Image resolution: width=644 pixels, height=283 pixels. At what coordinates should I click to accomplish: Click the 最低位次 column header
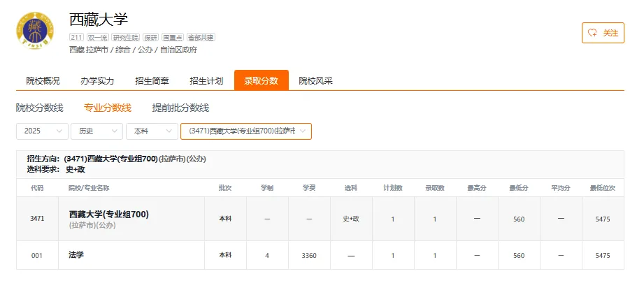coord(603,188)
